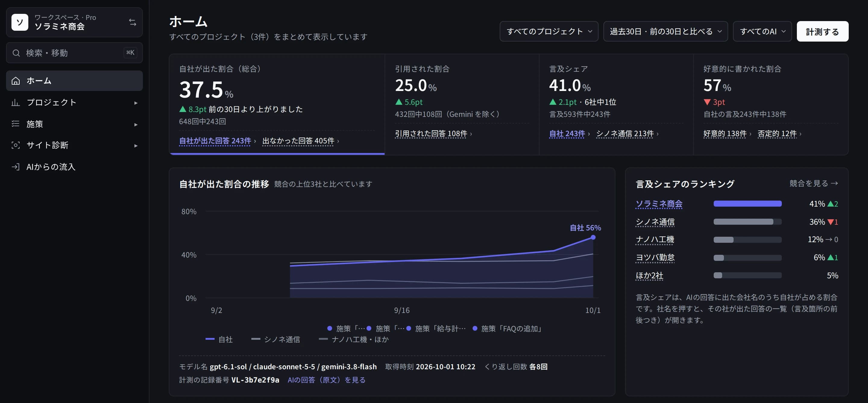868x403 pixels.
Task: Open 出なかった回答 405件 link
Action: pyautogui.click(x=298, y=141)
